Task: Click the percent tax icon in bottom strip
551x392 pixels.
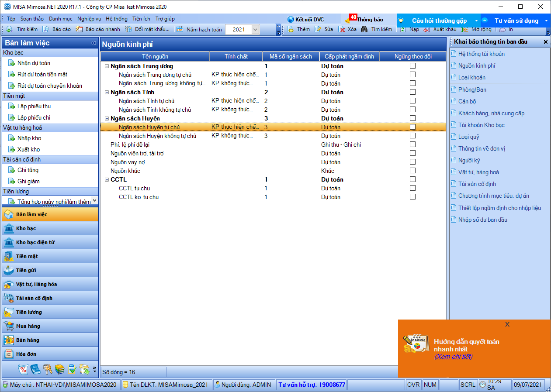Action: [x=23, y=369]
